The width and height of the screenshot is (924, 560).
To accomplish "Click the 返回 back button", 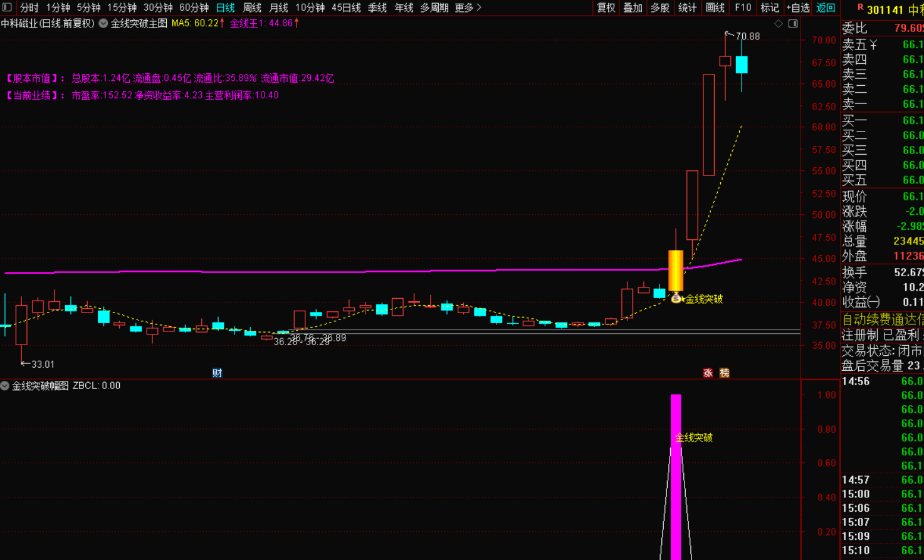I will pyautogui.click(x=826, y=8).
